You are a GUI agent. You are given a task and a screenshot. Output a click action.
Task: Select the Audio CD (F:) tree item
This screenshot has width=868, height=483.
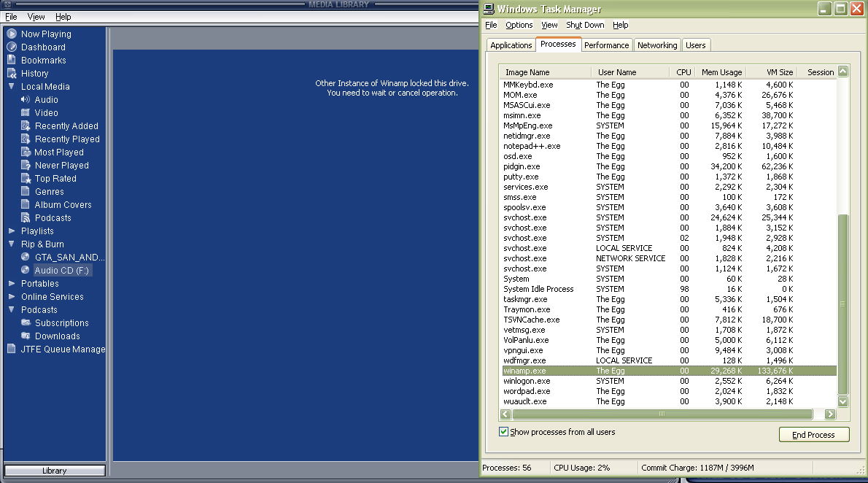pyautogui.click(x=61, y=270)
